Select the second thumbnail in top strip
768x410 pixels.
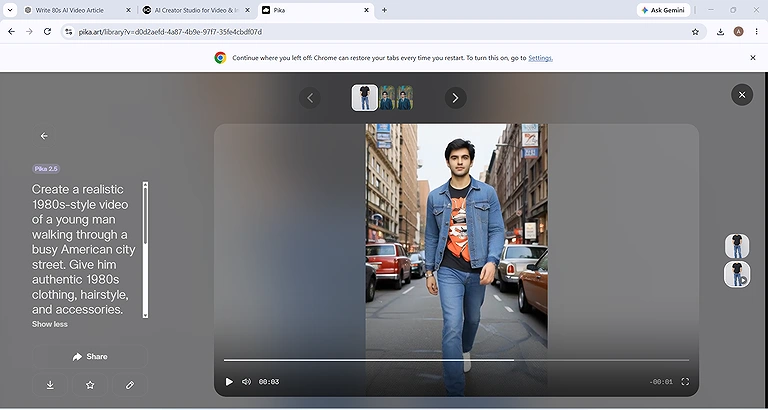coord(387,97)
